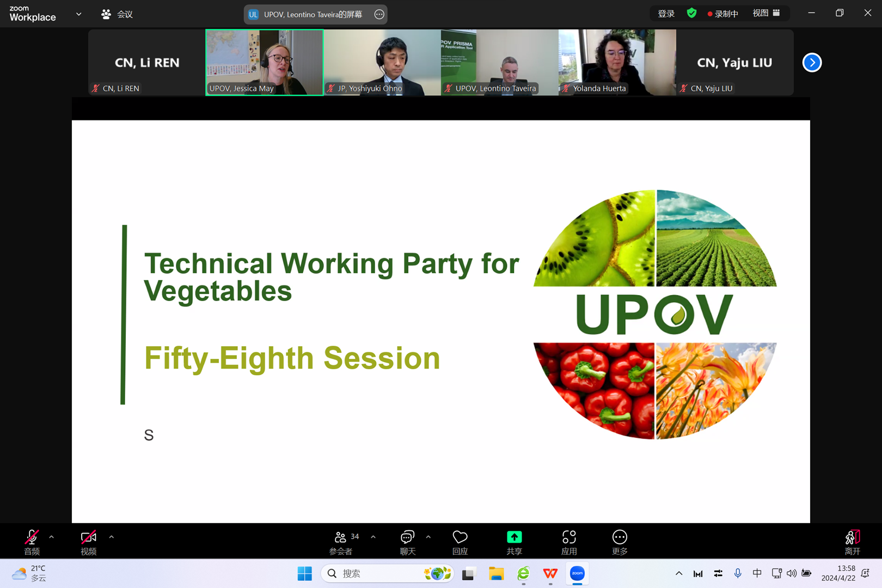Open File Explorer from the taskbar

pos(496,573)
